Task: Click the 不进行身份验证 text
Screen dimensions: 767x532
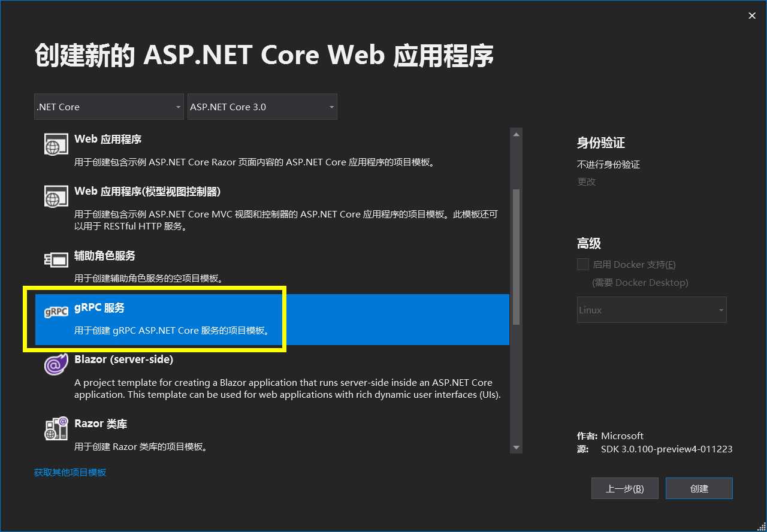Action: pos(609,164)
